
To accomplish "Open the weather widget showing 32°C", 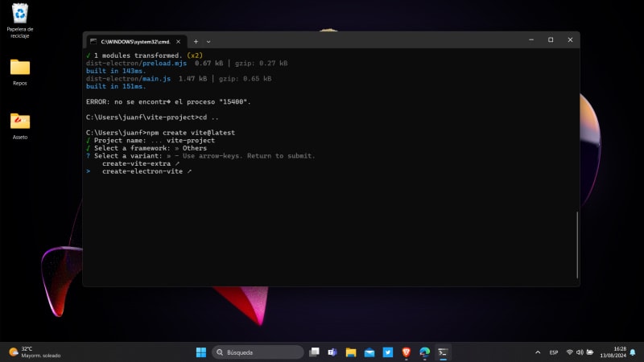I will point(35,352).
